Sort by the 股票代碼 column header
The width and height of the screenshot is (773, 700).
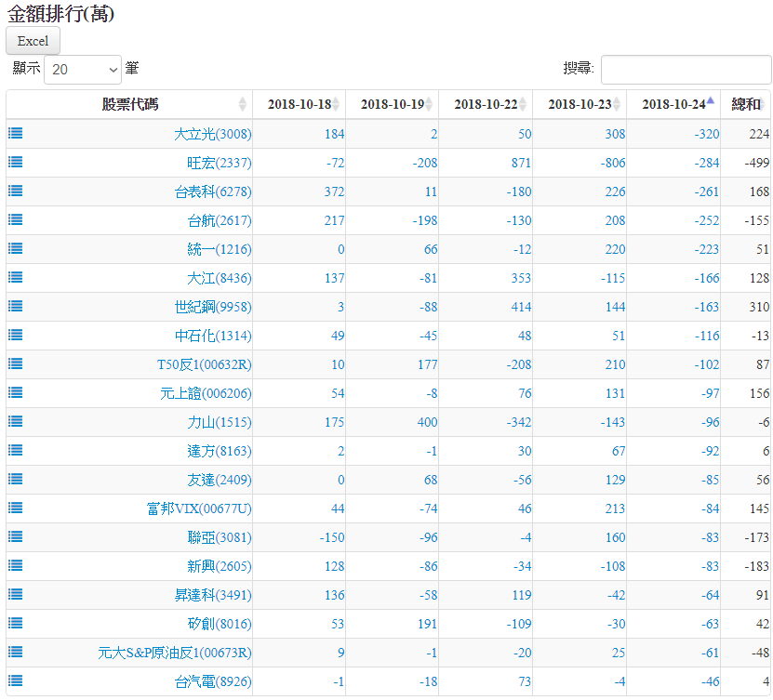[129, 104]
